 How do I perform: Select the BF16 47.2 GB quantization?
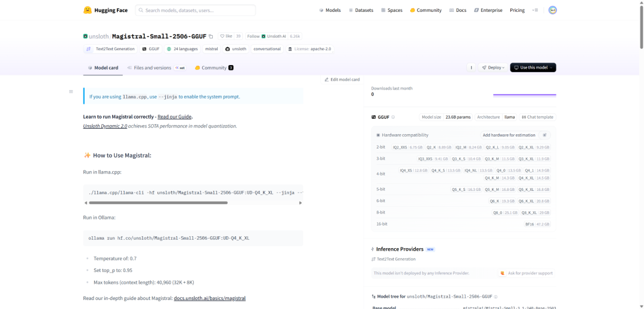[x=538, y=224]
